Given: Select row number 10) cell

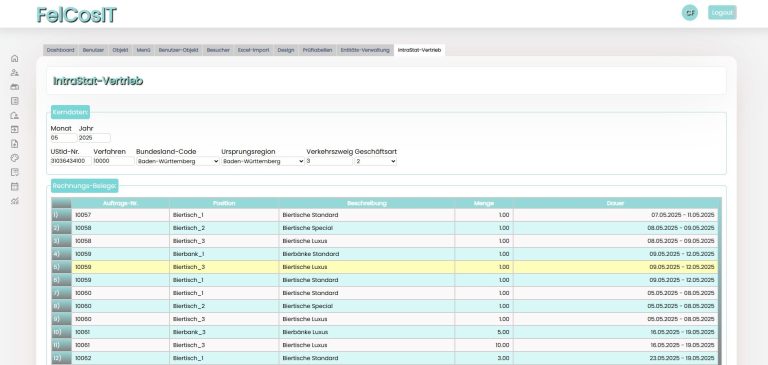Looking at the screenshot, I should [61, 332].
